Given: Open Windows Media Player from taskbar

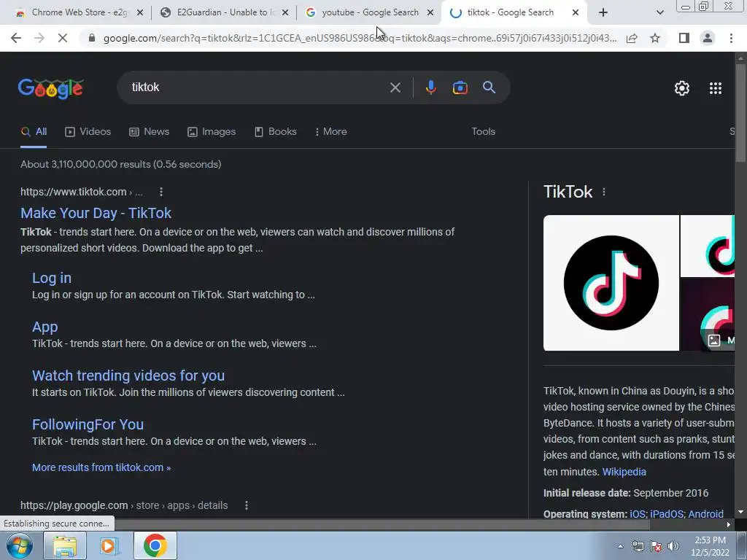Looking at the screenshot, I should pos(109,545).
